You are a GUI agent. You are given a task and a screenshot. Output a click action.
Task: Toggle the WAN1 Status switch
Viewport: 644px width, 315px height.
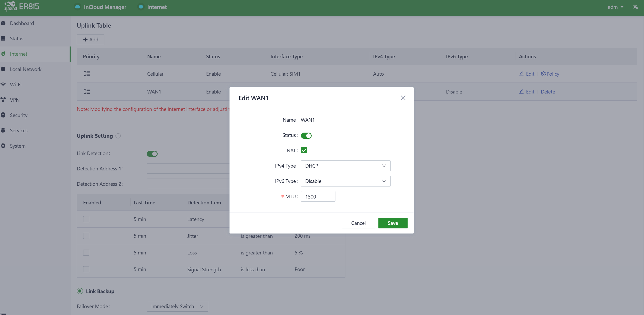coord(306,135)
